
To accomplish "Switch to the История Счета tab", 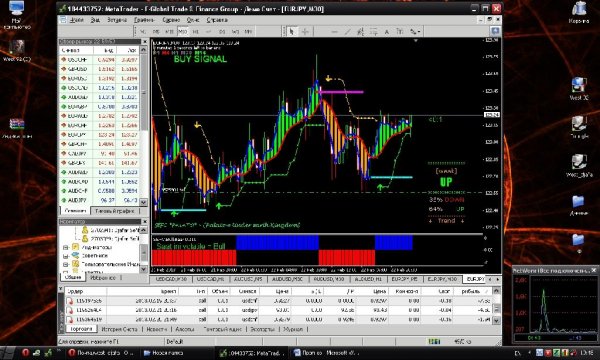I will tap(119, 329).
